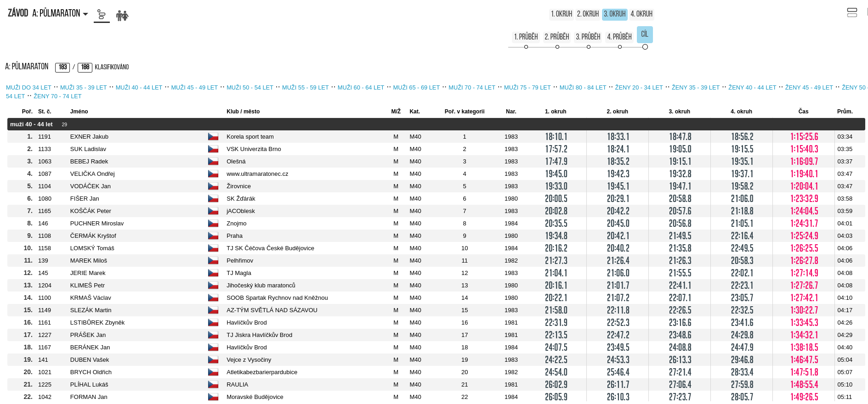Filter by MUŽI 50 - 54 LET category
The image size is (868, 404).
tap(250, 88)
